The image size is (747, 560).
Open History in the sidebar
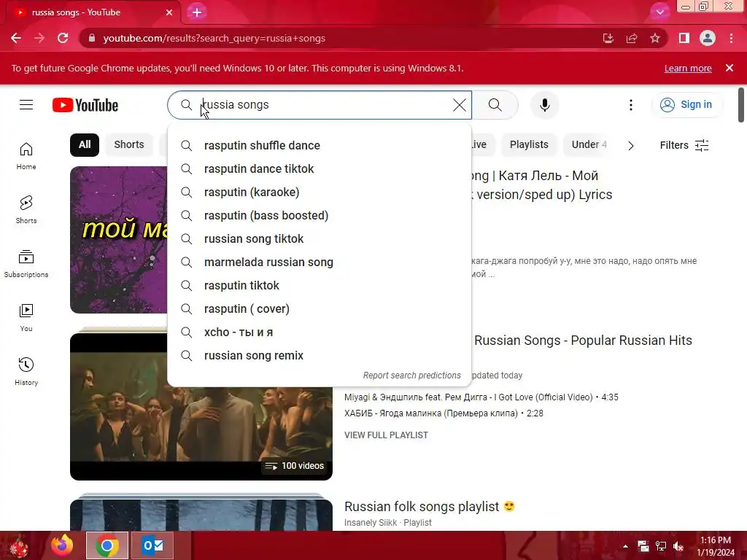click(26, 371)
